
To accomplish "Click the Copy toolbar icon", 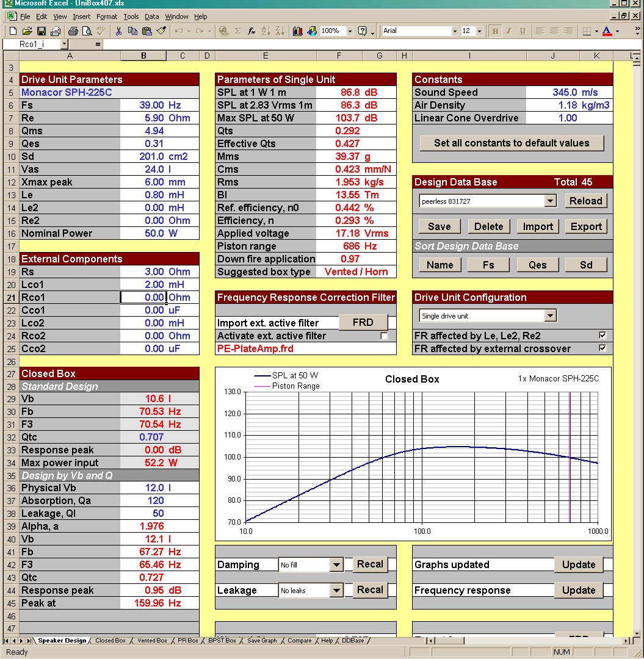I will [x=132, y=31].
